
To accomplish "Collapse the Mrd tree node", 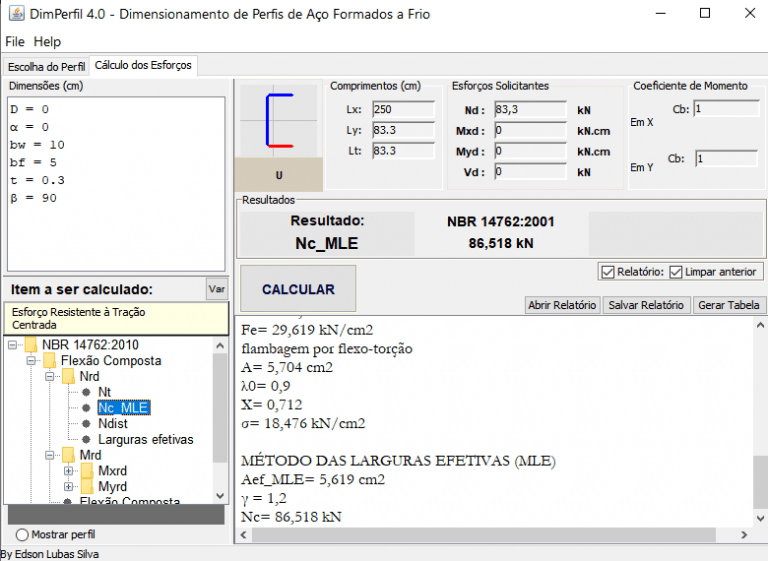I will pyautogui.click(x=49, y=455).
